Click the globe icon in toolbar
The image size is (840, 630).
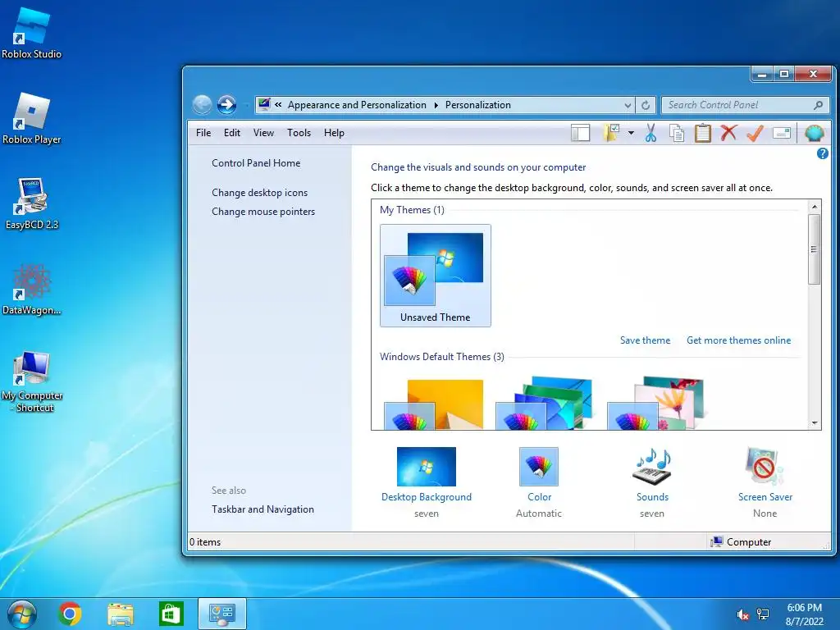[814, 133]
